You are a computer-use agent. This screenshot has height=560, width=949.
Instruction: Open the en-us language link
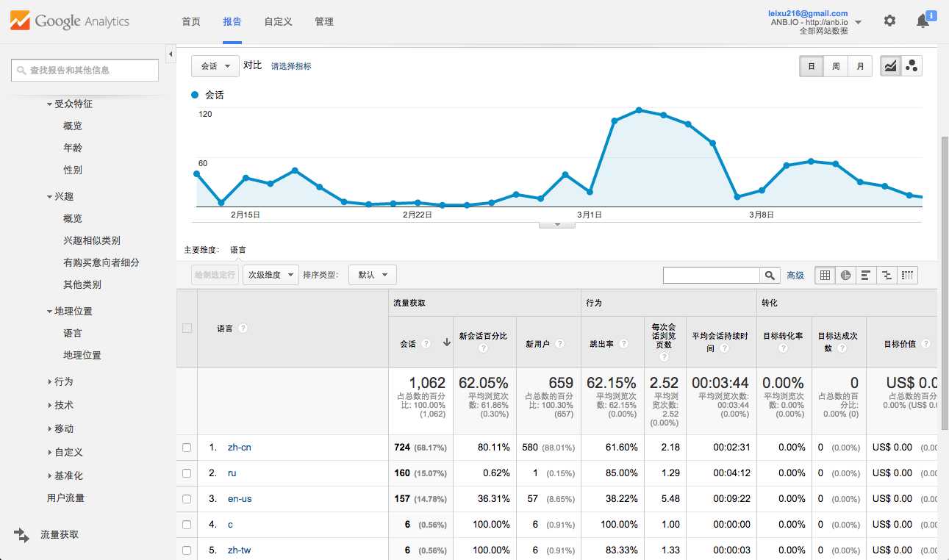(240, 499)
